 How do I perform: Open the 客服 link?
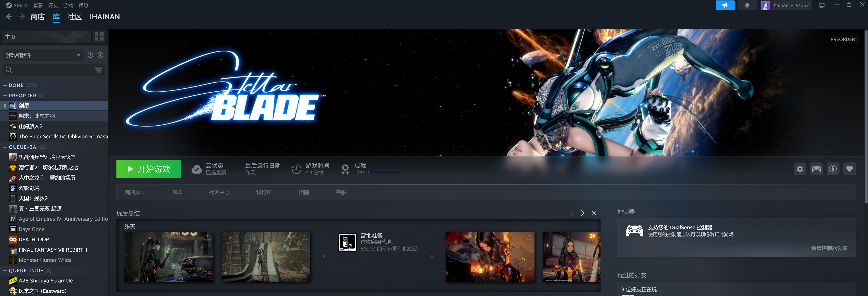tap(341, 192)
